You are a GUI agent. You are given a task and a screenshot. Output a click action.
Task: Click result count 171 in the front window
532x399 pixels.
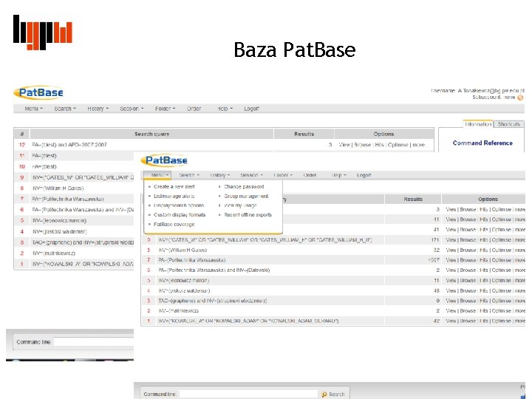pos(435,240)
